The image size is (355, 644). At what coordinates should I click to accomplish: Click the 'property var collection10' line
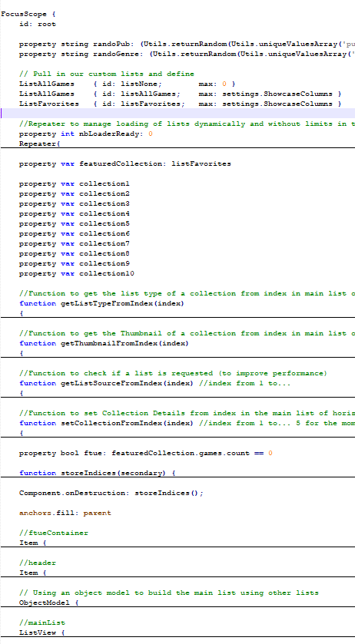coord(77,273)
